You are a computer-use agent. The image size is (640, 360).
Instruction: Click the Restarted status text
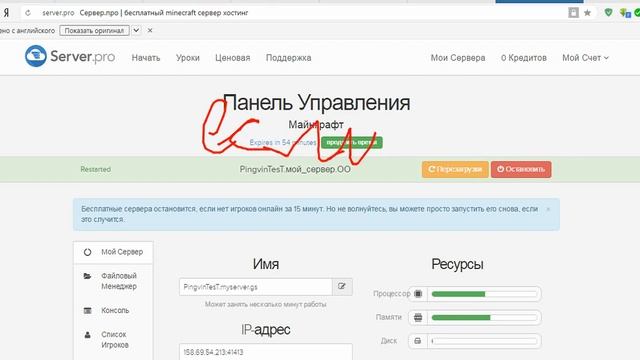tap(96, 169)
